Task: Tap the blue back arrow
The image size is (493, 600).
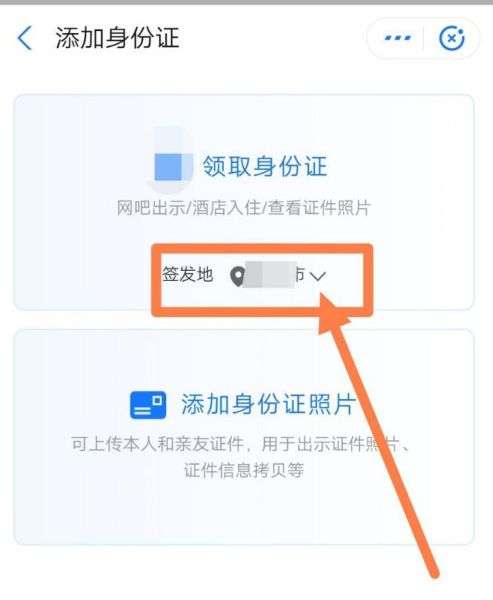Action: pyautogui.click(x=25, y=38)
